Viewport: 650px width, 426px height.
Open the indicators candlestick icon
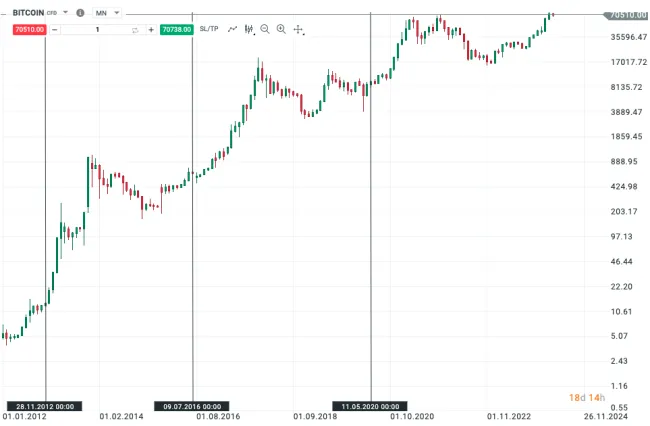(x=249, y=30)
